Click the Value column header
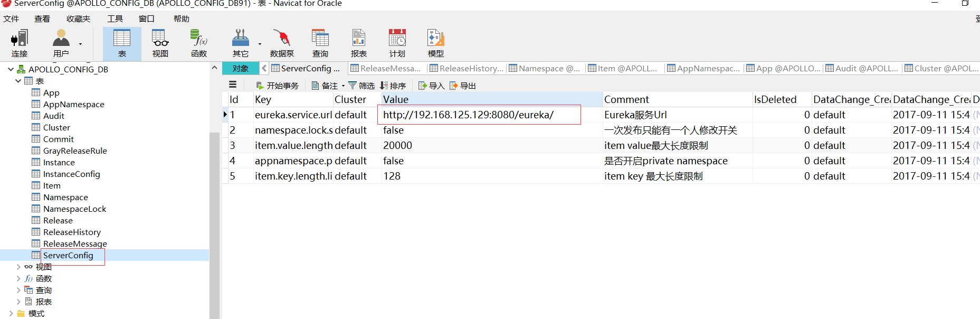980x319 pixels. 492,99
